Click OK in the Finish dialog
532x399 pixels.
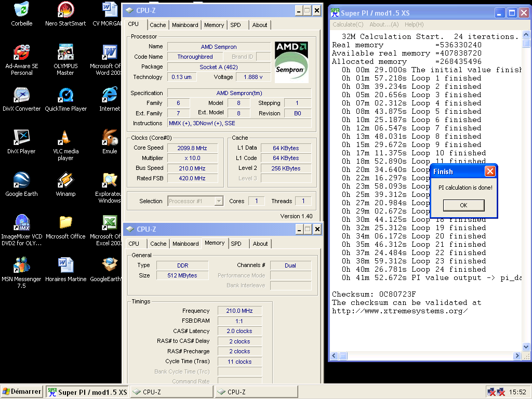[x=463, y=205]
